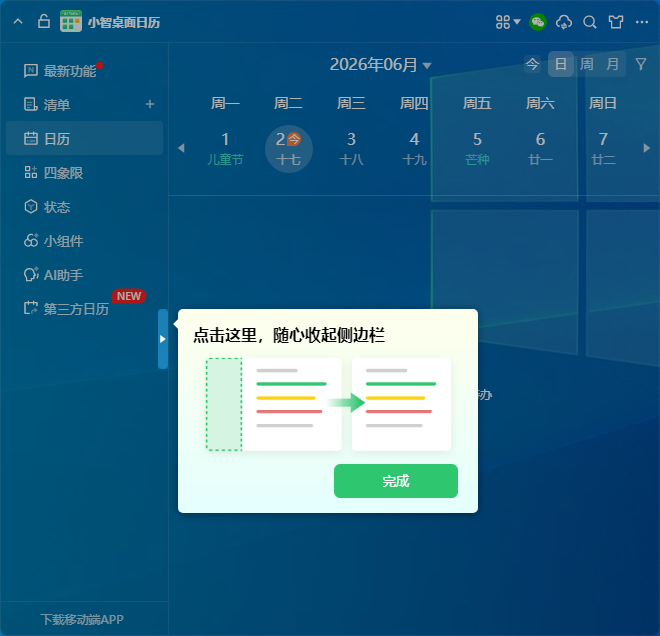660x636 pixels.
Task: Click the AI助手 head icon
Action: (x=31, y=274)
